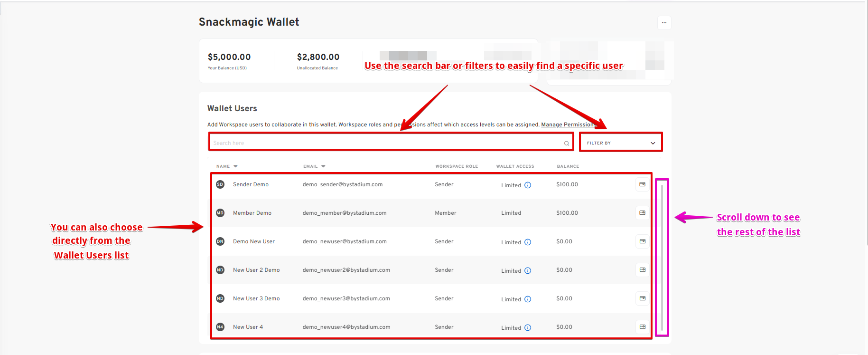This screenshot has width=868, height=355.
Task: Sort by Email column arrow
Action: tap(323, 166)
